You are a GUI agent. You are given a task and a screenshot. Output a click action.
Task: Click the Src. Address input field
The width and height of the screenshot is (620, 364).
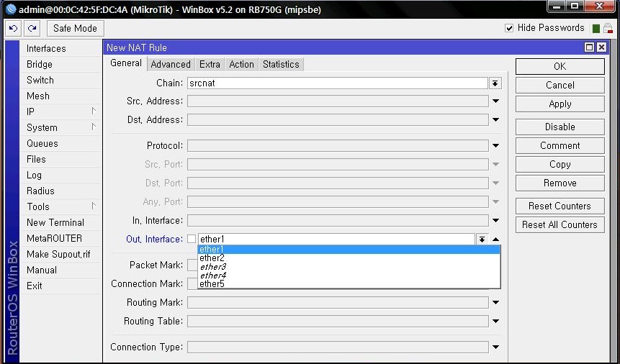pyautogui.click(x=338, y=101)
